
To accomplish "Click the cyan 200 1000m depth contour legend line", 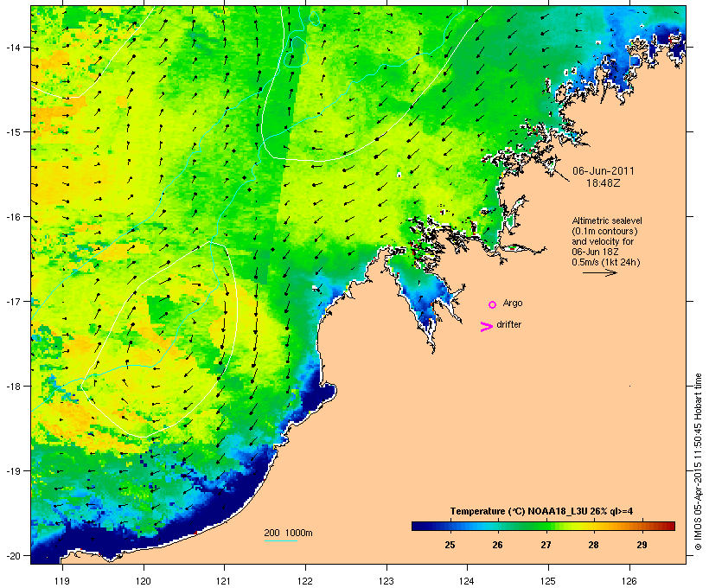I will point(281,540).
